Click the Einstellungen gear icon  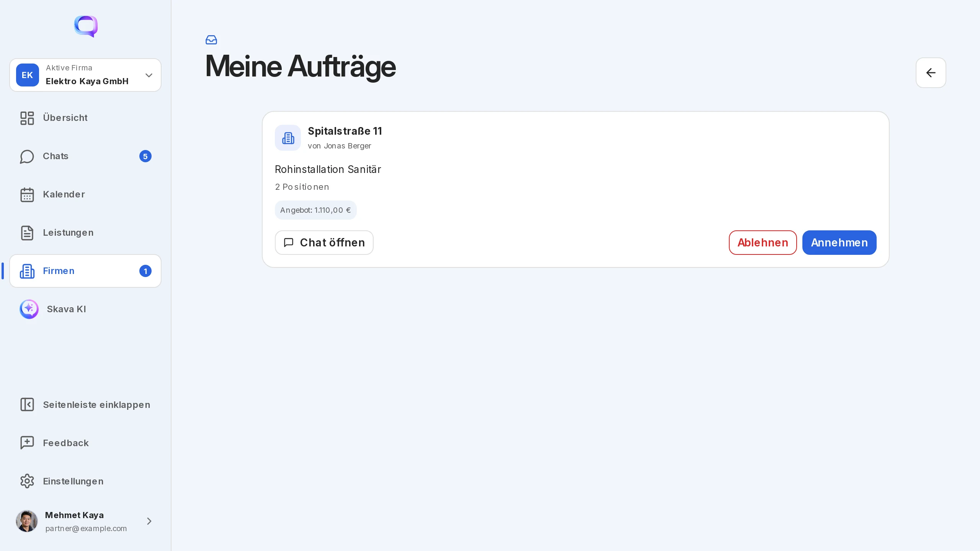27,481
